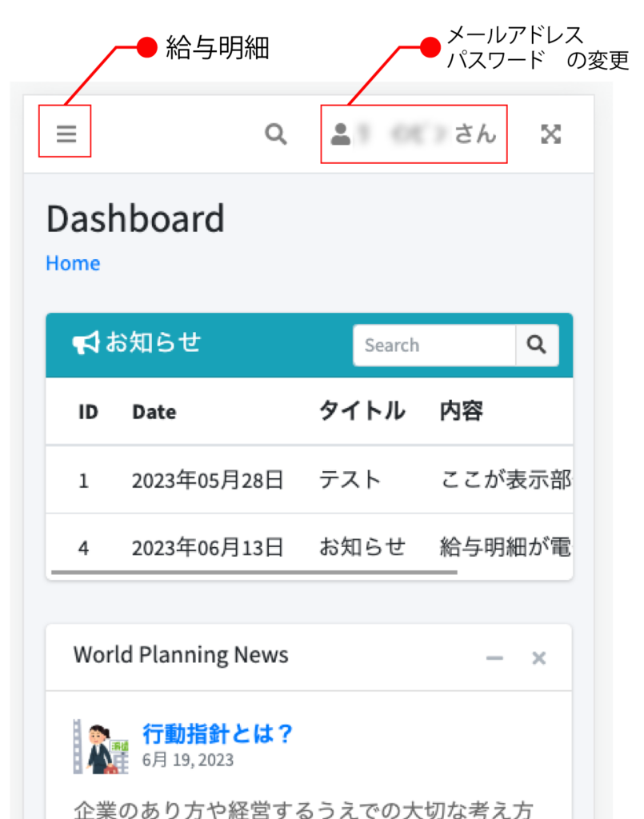The image size is (644, 819).
Task: Close the World Planning News card
Action: [x=539, y=658]
